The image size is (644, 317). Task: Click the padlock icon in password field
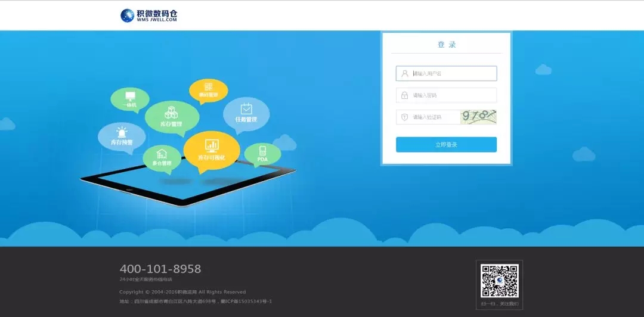click(x=404, y=95)
